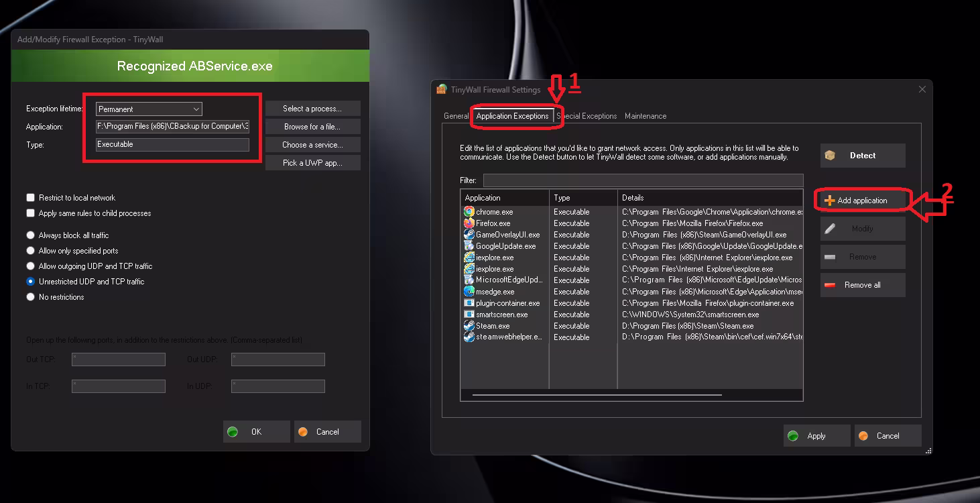Viewport: 980px width, 503px height.
Task: Open the Special Exceptions tab
Action: coord(587,116)
